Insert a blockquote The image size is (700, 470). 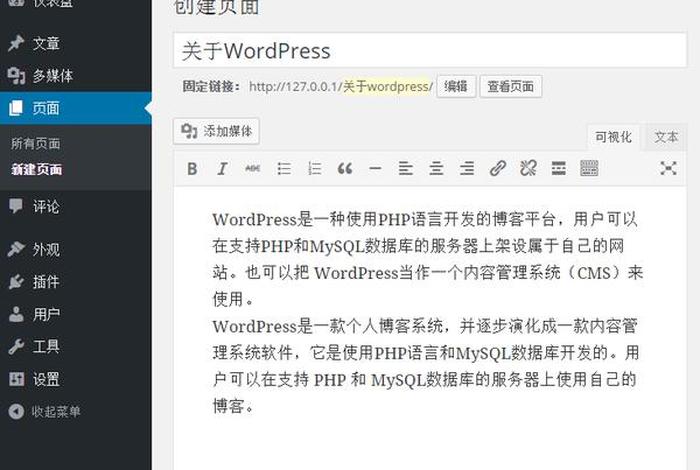345,169
